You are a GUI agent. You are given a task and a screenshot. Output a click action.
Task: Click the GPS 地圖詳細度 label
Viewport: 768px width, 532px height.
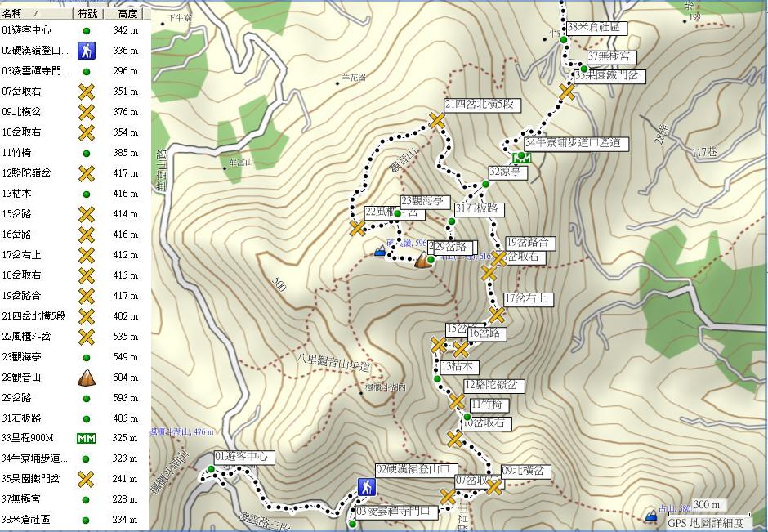click(x=706, y=523)
